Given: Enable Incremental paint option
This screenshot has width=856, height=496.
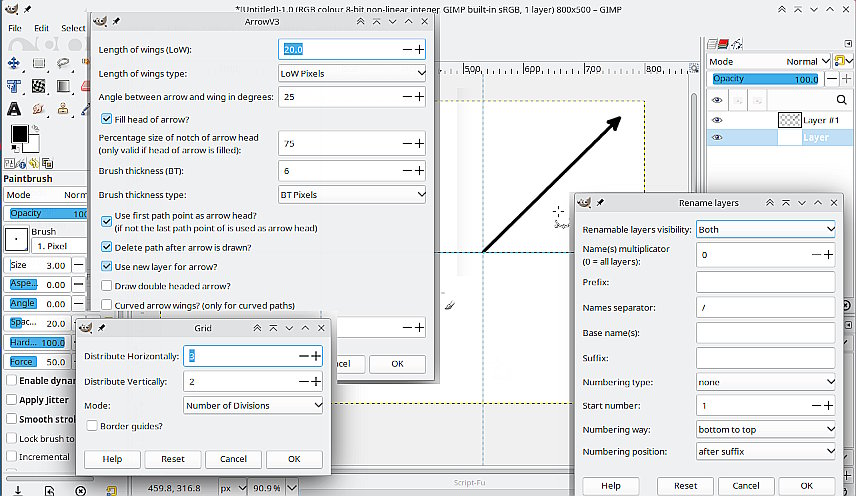Looking at the screenshot, I should pyautogui.click(x=11, y=456).
